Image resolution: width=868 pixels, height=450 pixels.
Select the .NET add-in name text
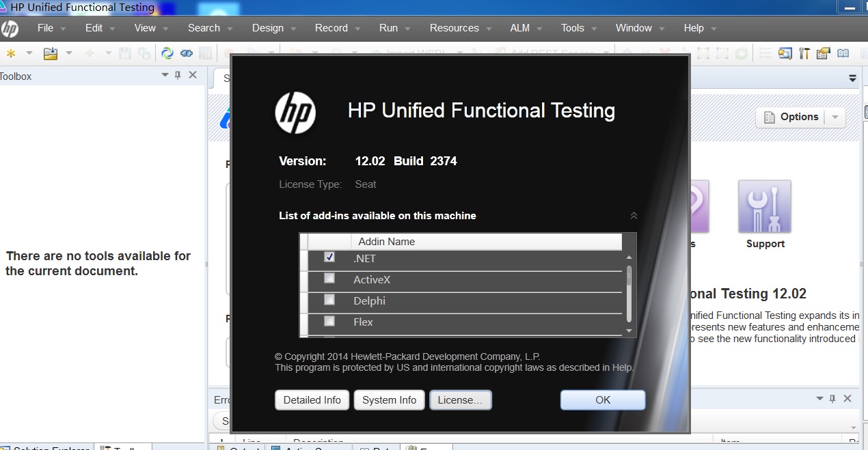point(364,259)
